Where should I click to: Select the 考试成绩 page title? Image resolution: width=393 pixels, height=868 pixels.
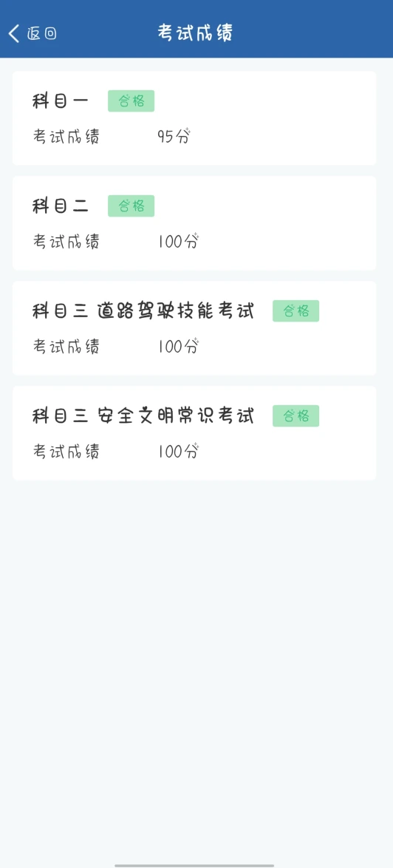pos(195,33)
